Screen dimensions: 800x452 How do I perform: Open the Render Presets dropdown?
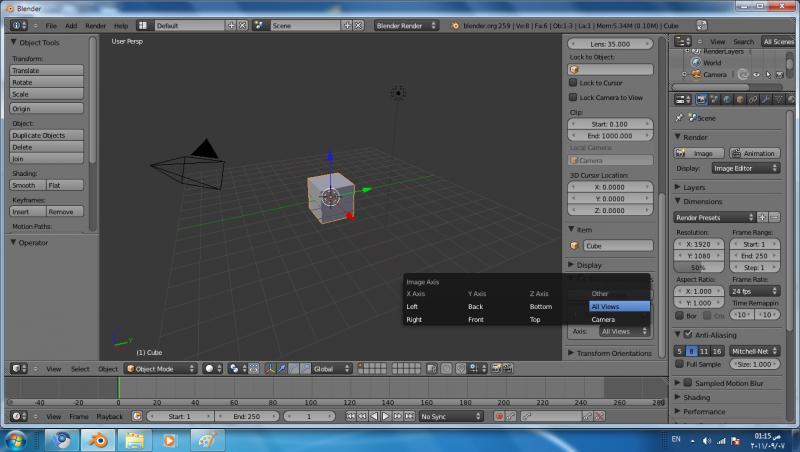click(x=714, y=217)
